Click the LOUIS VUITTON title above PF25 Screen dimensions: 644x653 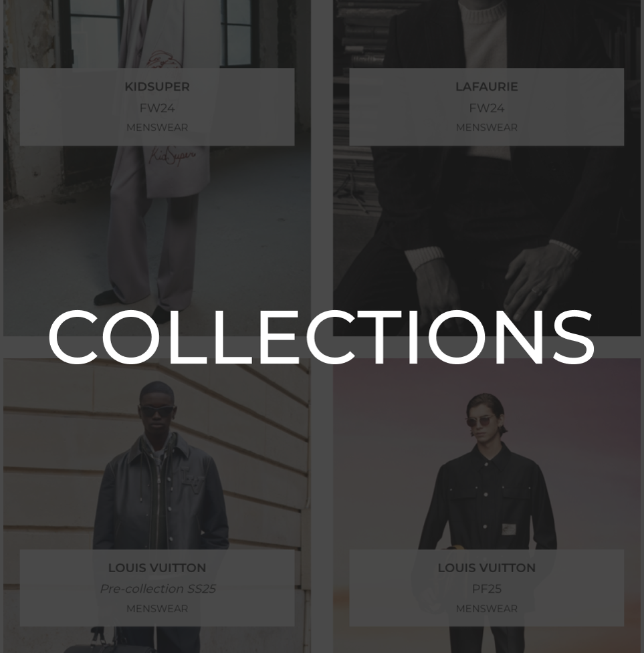pyautogui.click(x=487, y=567)
